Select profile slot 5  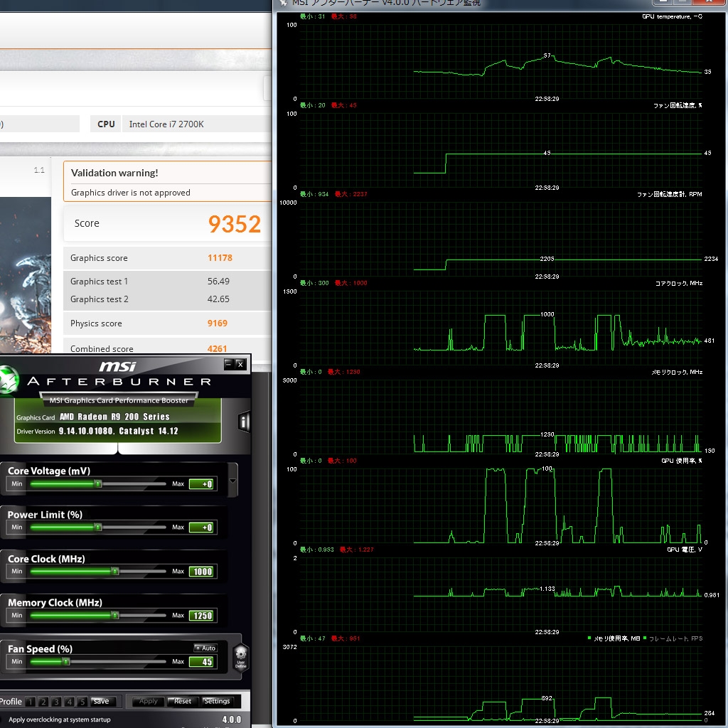coord(82,702)
